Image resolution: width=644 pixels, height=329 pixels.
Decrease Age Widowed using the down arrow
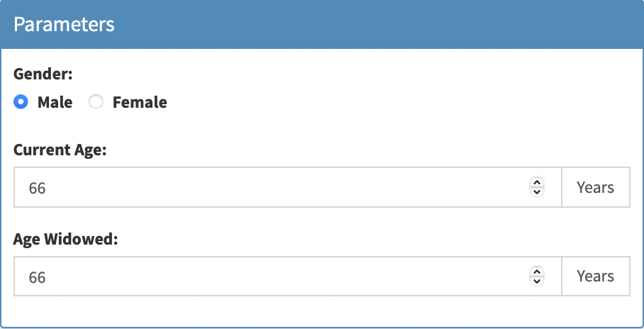pyautogui.click(x=537, y=281)
